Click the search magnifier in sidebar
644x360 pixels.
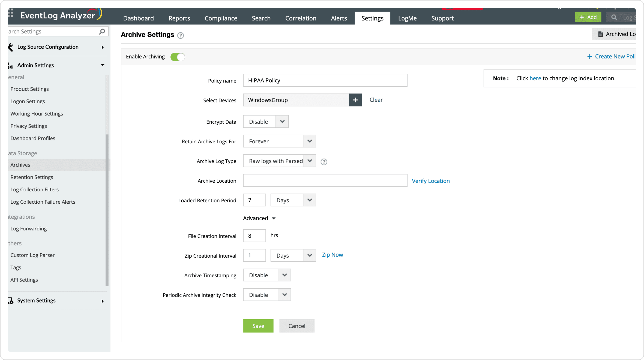(x=102, y=32)
